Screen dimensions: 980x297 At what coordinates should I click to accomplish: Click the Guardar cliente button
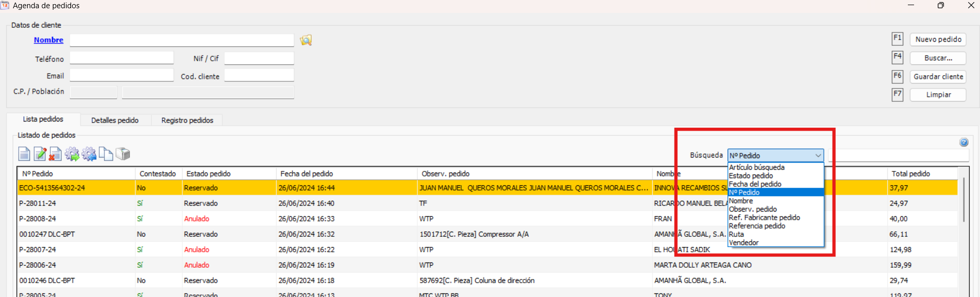938,77
